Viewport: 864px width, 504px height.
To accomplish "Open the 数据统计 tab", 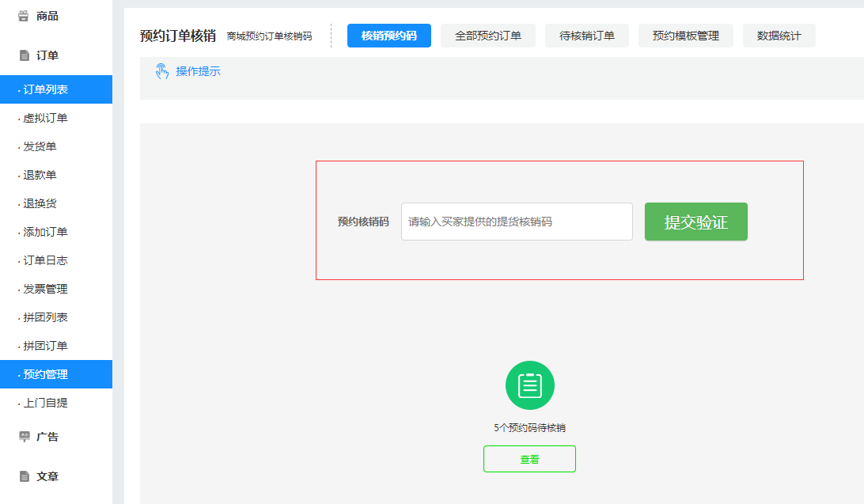I will (x=779, y=36).
